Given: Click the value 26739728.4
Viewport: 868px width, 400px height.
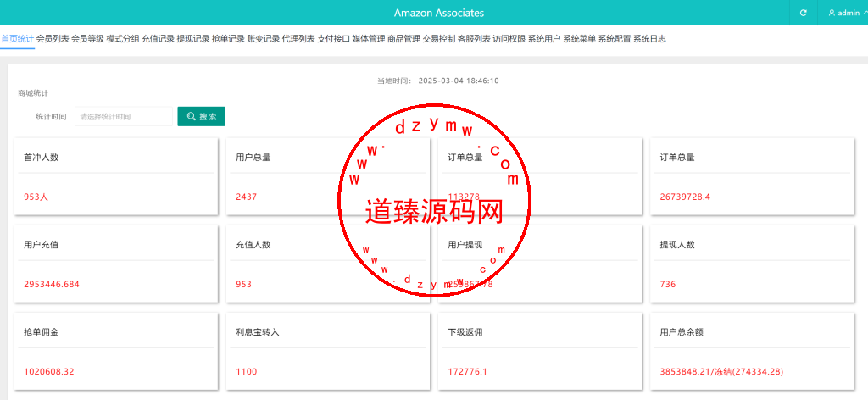Looking at the screenshot, I should pyautogui.click(x=685, y=197).
